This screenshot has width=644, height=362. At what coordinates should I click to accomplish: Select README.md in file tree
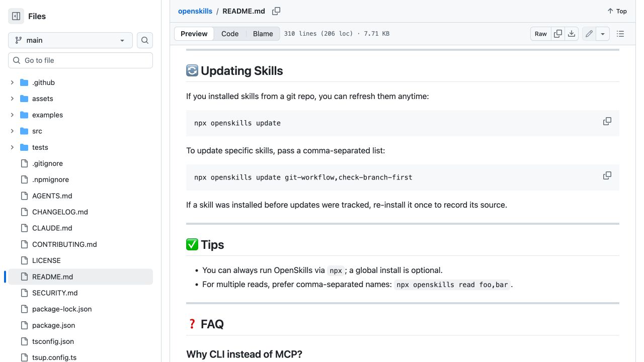(x=80, y=277)
